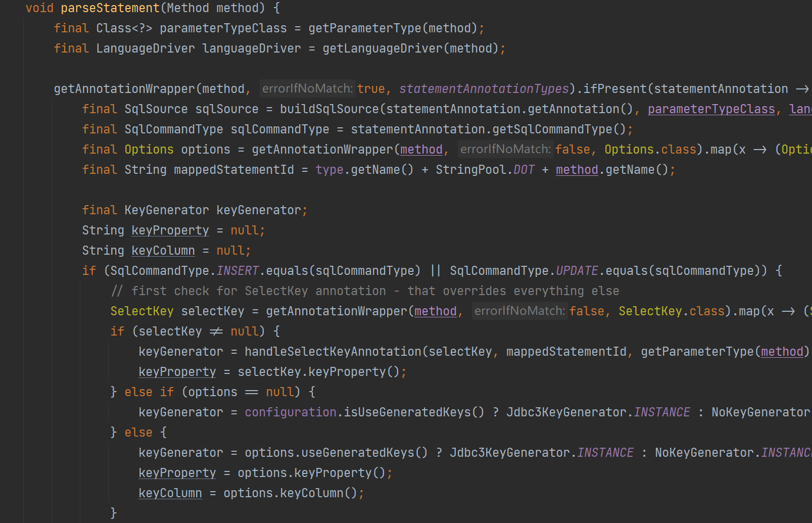The width and height of the screenshot is (812, 523).
Task: Click the getSqlCommandType method call
Action: click(552, 129)
